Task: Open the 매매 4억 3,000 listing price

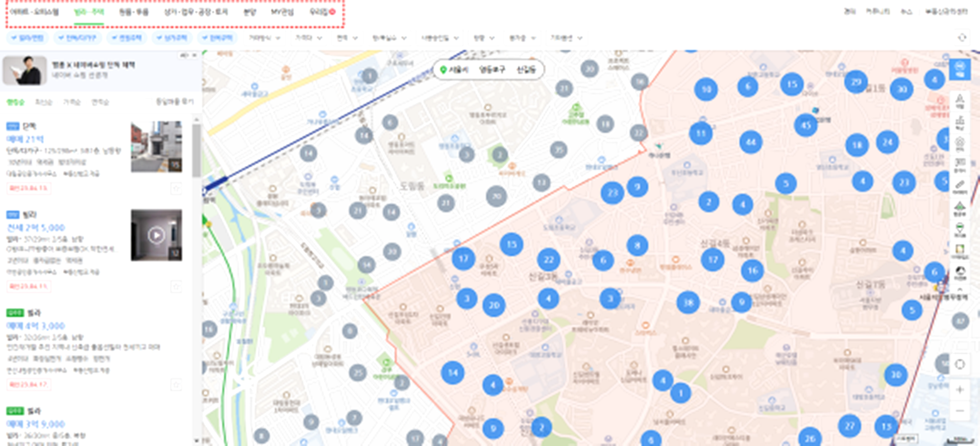Action: click(36, 326)
